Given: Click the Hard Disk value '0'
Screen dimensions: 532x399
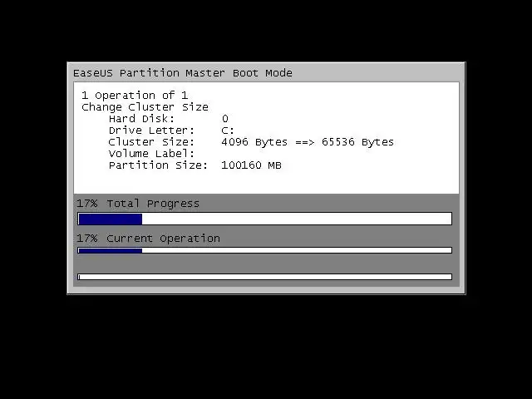Looking at the screenshot, I should tap(225, 119).
